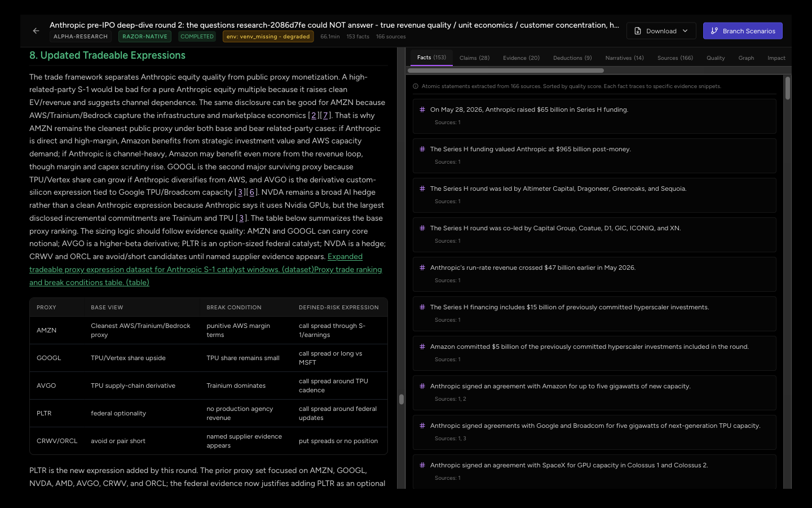Image resolution: width=812 pixels, height=508 pixels.
Task: Click the report pane scrollbar handle
Action: pos(401,399)
